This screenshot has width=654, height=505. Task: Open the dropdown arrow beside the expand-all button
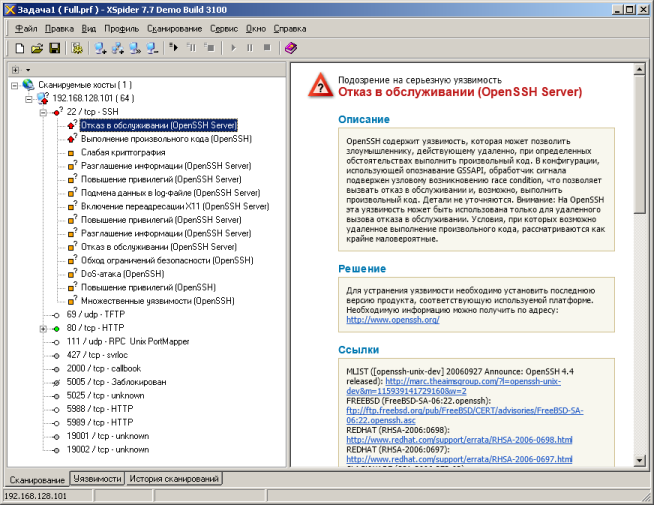28,70
